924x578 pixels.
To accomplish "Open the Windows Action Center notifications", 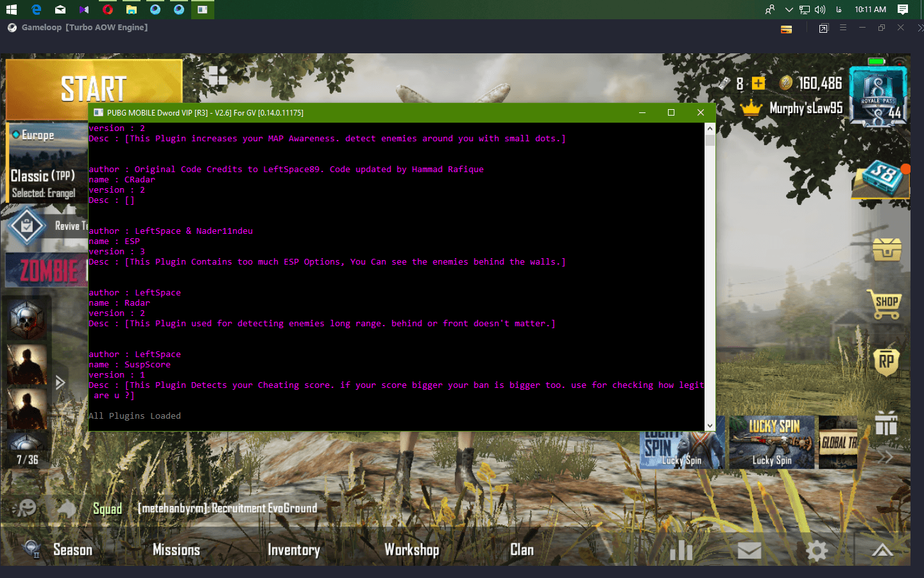I will (x=902, y=10).
